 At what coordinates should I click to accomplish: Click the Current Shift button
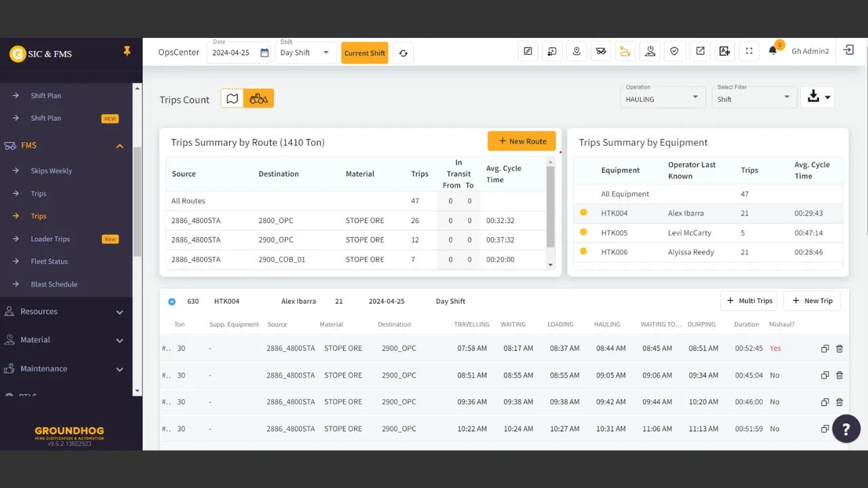pos(365,53)
